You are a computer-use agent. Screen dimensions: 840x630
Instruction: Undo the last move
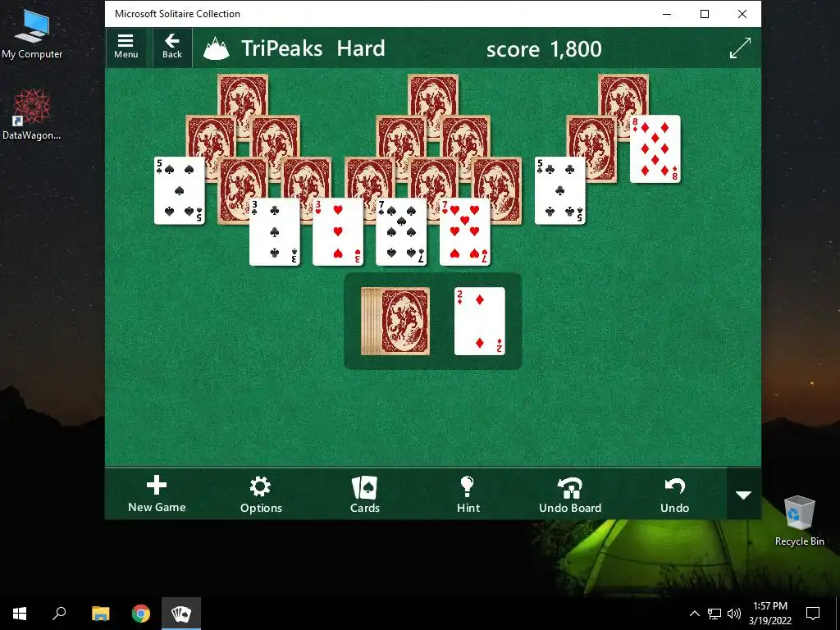(674, 494)
